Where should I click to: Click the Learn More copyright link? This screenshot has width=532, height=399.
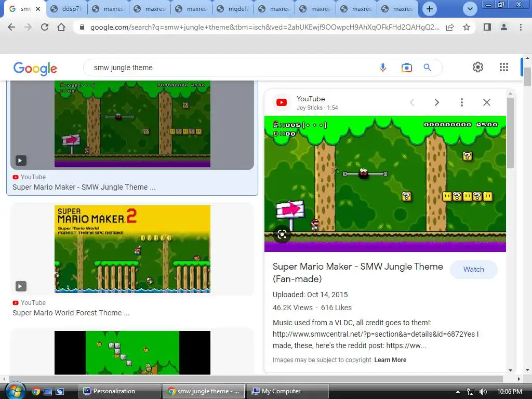[x=390, y=360]
